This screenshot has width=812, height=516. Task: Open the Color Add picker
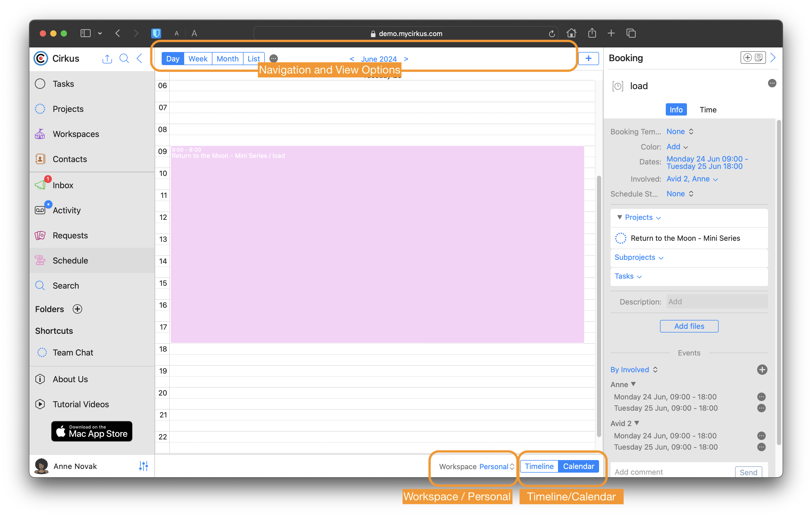click(677, 147)
